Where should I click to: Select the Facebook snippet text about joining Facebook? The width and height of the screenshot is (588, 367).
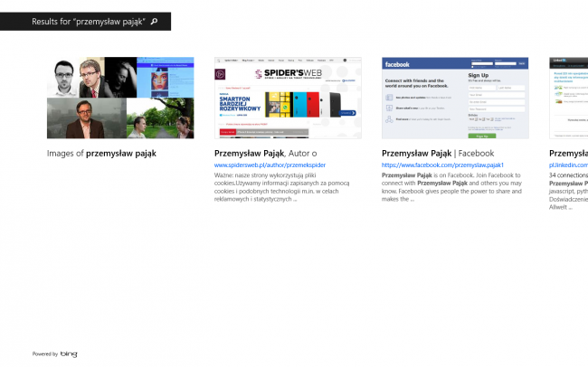point(451,187)
